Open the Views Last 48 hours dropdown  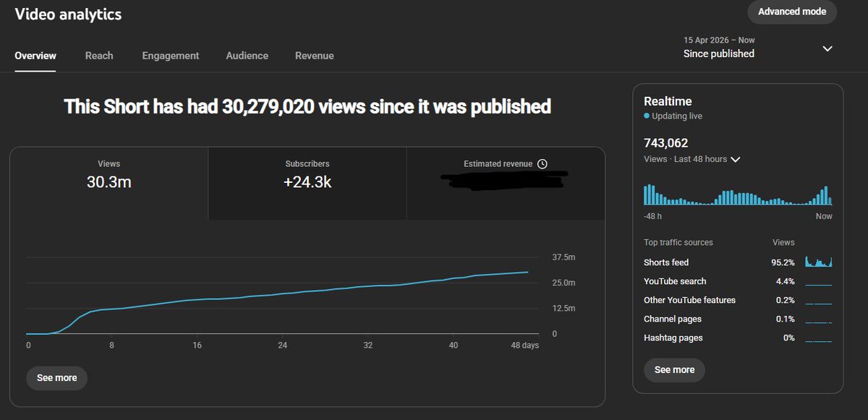click(x=692, y=159)
